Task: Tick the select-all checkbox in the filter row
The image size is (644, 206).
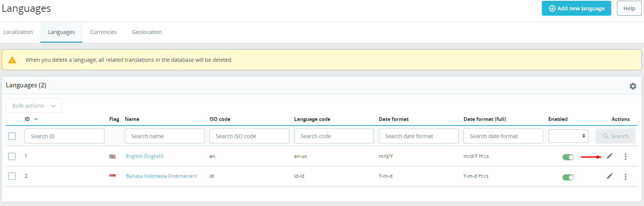Action: pos(12,136)
